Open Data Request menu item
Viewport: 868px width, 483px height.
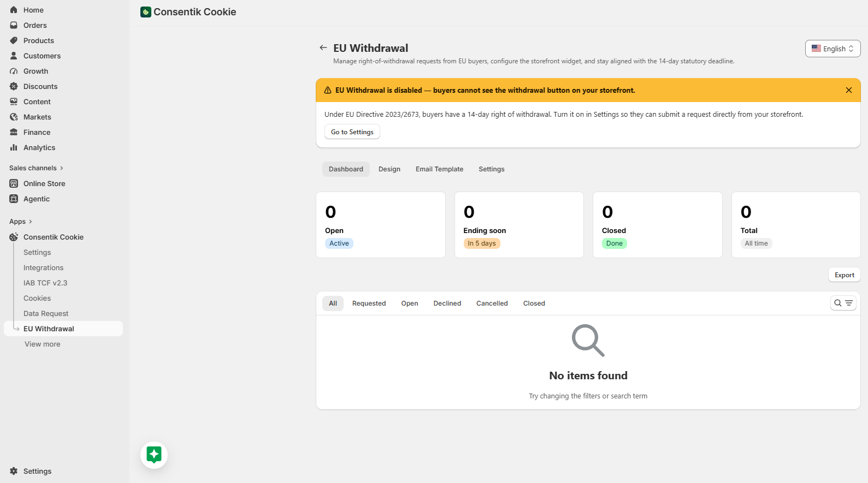(x=46, y=313)
